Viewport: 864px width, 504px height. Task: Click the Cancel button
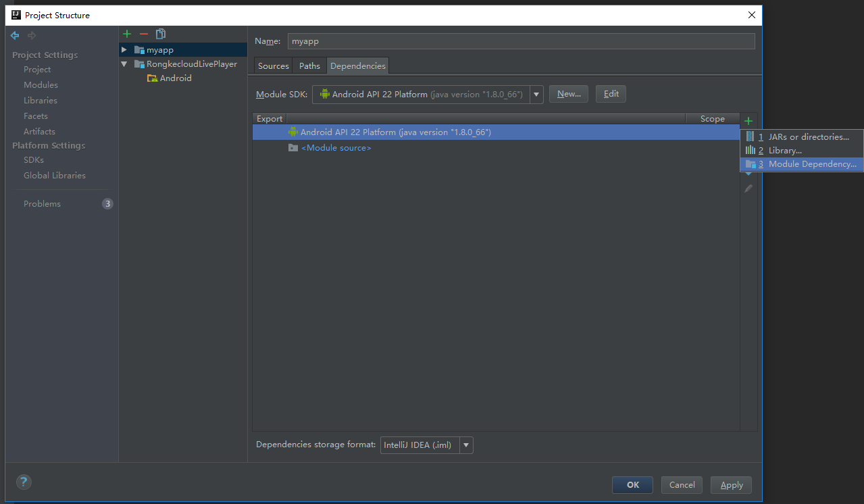pos(682,484)
